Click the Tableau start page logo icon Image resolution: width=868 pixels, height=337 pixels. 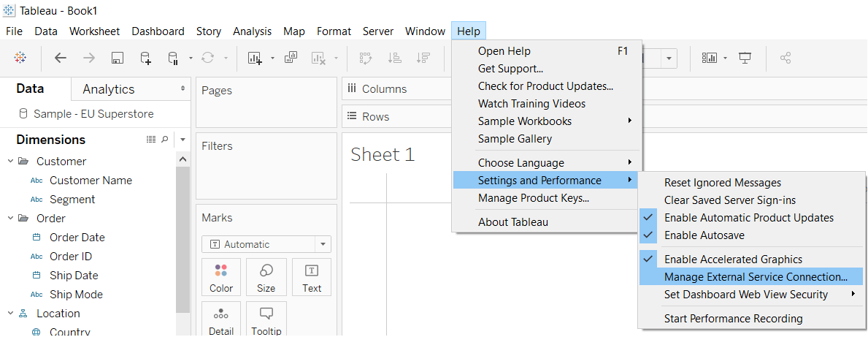point(20,58)
